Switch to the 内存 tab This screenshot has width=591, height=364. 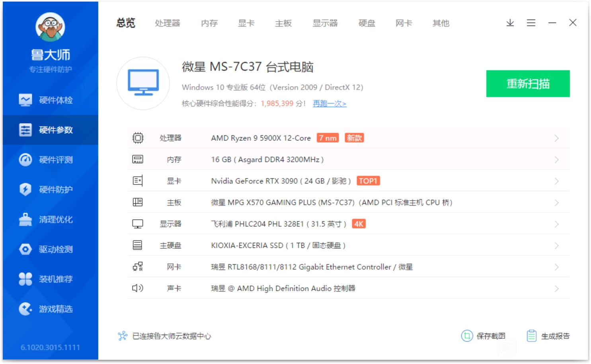point(209,23)
